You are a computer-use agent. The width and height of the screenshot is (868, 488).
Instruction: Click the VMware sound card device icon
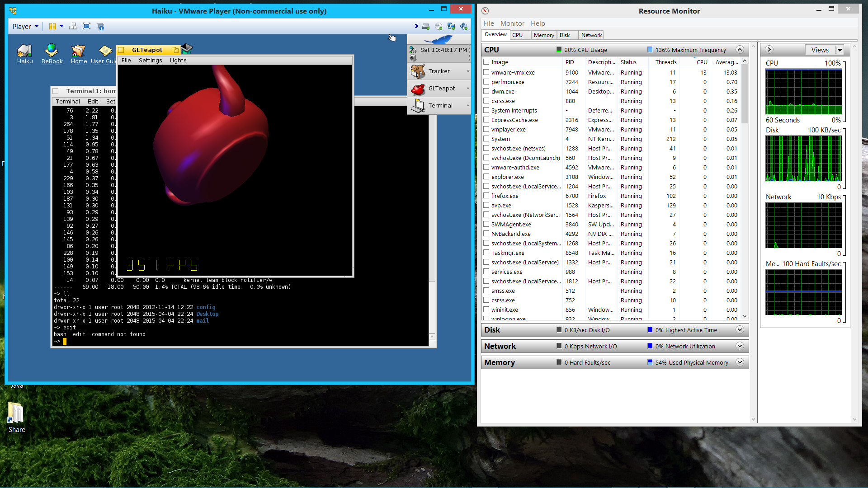[x=464, y=26]
